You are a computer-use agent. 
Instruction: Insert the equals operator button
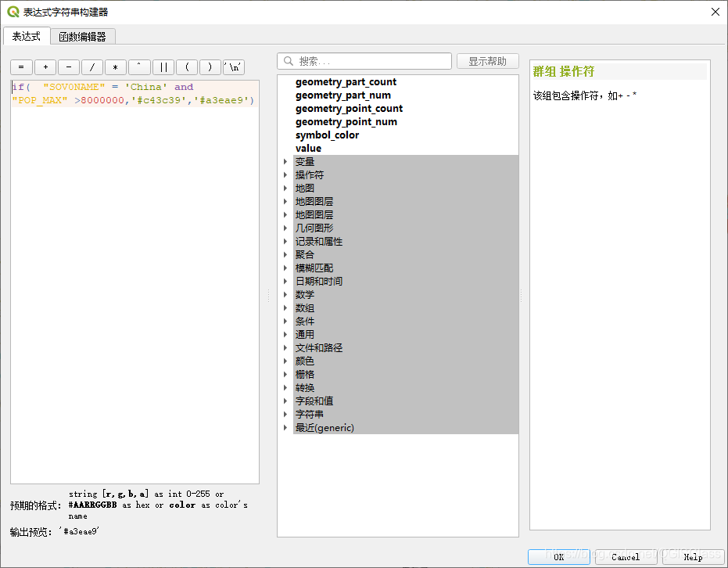21,67
